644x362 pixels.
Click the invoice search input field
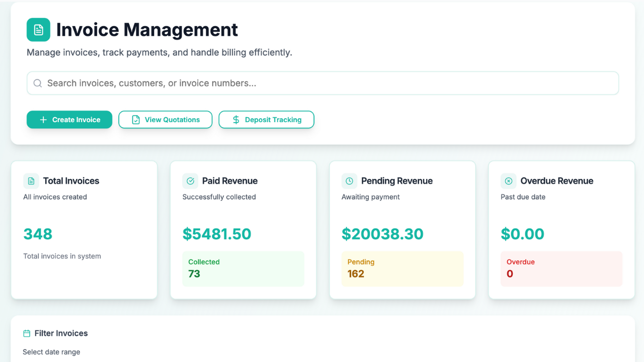coord(322,82)
